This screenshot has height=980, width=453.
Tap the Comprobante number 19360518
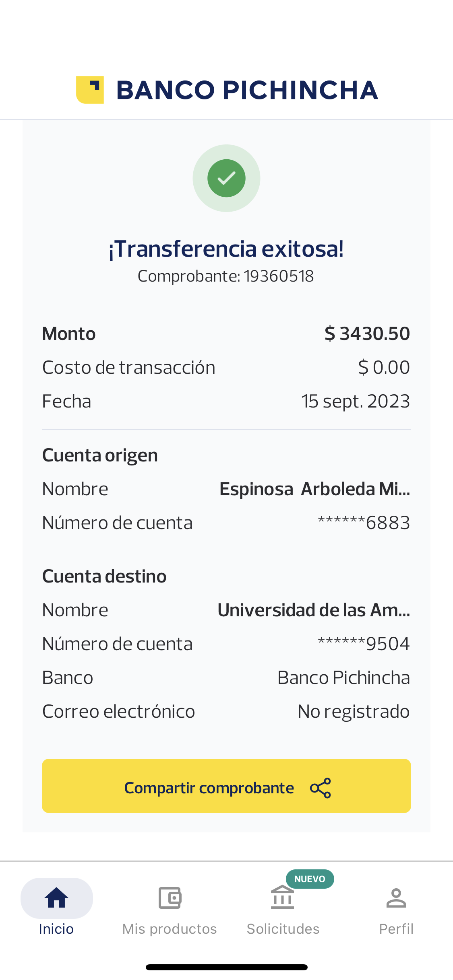[279, 276]
